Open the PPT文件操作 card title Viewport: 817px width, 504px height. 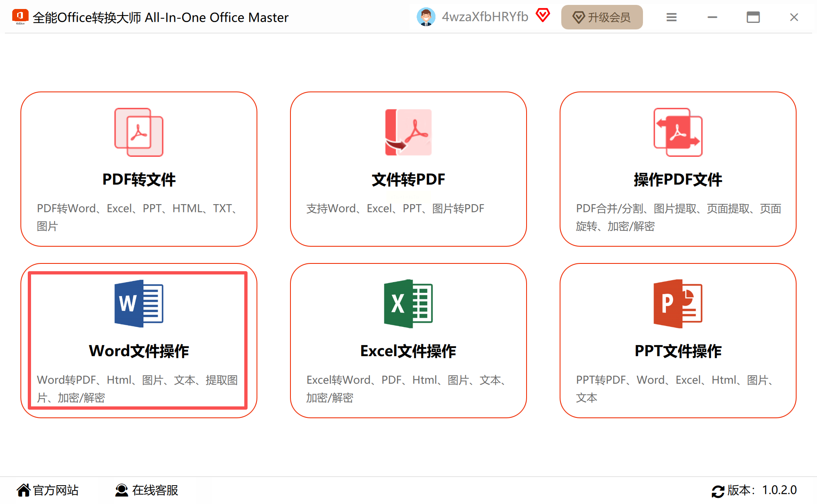pos(678,351)
